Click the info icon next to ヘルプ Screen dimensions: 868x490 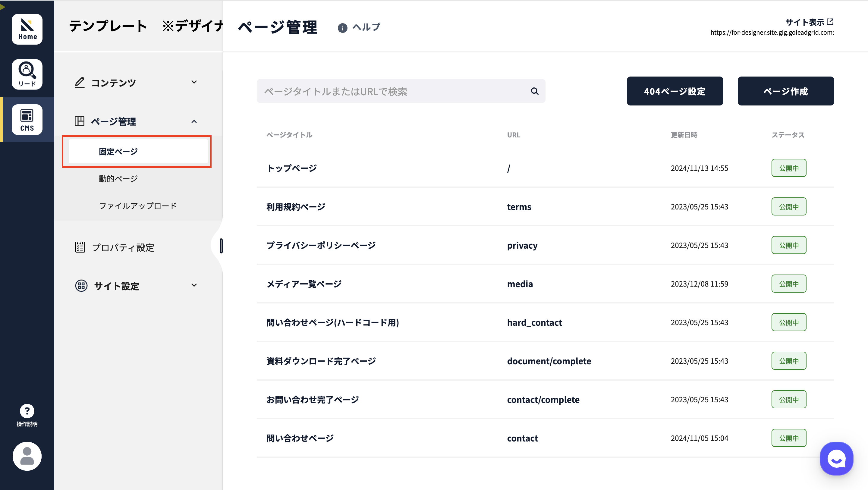(342, 28)
